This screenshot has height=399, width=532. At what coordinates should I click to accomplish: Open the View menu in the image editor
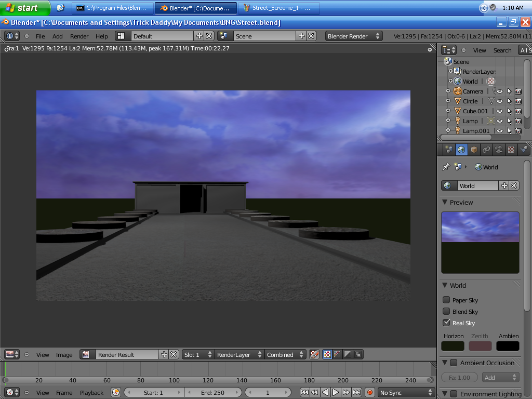(x=43, y=354)
